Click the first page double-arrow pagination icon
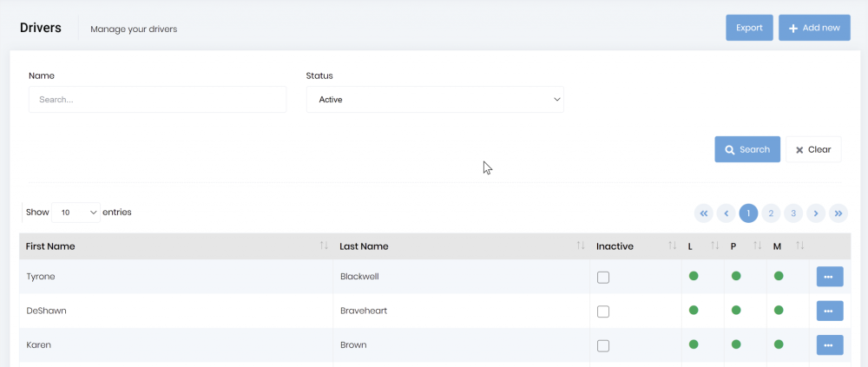Viewport: 868px width, 367px height. [704, 213]
